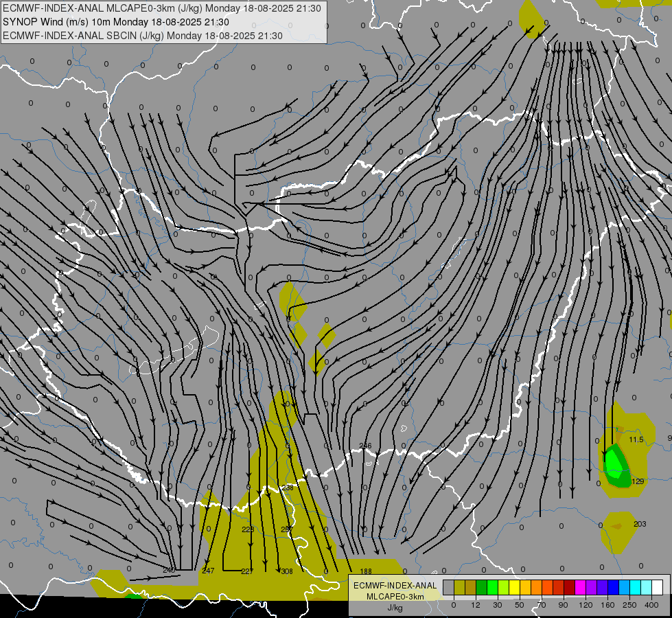Click the olive swatch above the 0 label
Viewport: 672px width, 618px height.
pos(459,587)
